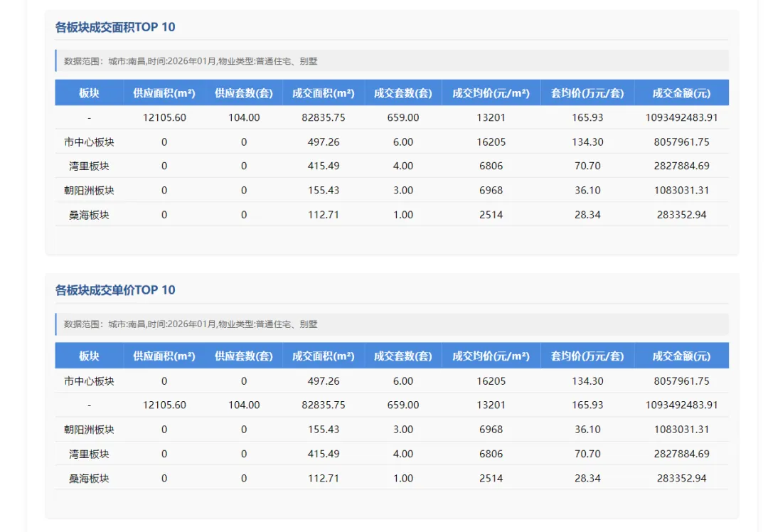Click 板块 header in the unit price table
The image size is (768, 532).
(89, 356)
